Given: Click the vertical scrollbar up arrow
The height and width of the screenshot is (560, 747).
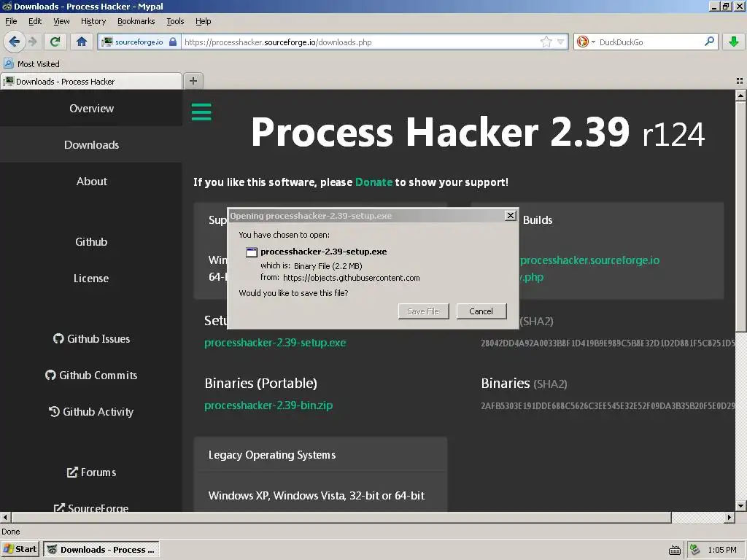Looking at the screenshot, I should click(741, 96).
